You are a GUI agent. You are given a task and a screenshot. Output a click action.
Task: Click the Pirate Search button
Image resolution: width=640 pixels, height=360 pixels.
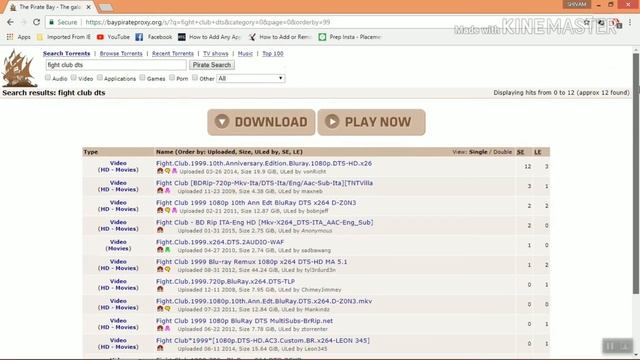[212, 65]
